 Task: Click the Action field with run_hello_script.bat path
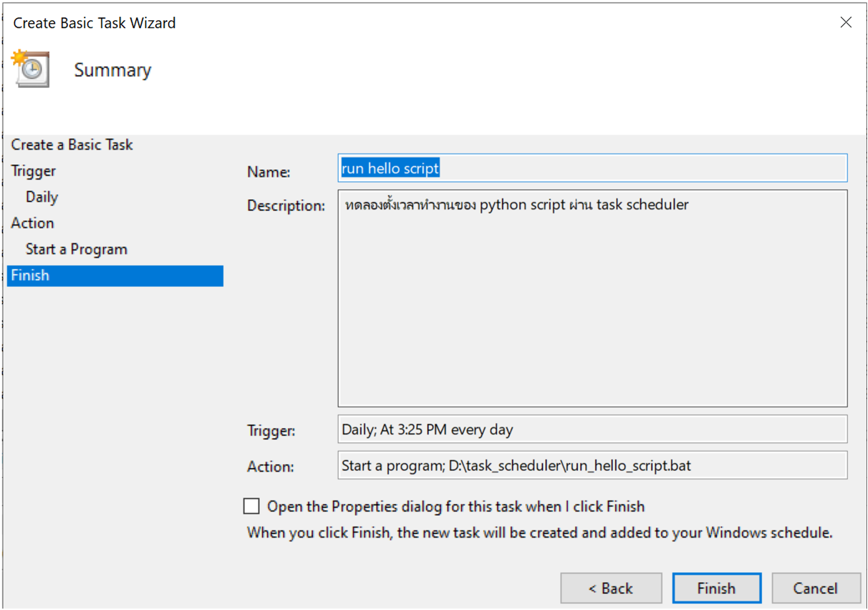click(x=592, y=466)
